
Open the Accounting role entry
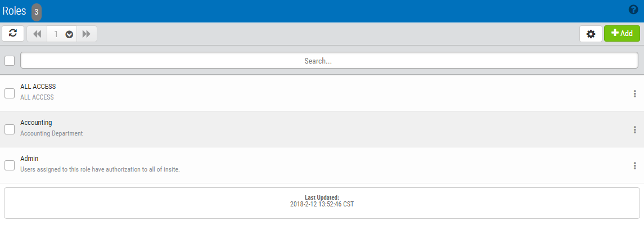click(x=322, y=129)
